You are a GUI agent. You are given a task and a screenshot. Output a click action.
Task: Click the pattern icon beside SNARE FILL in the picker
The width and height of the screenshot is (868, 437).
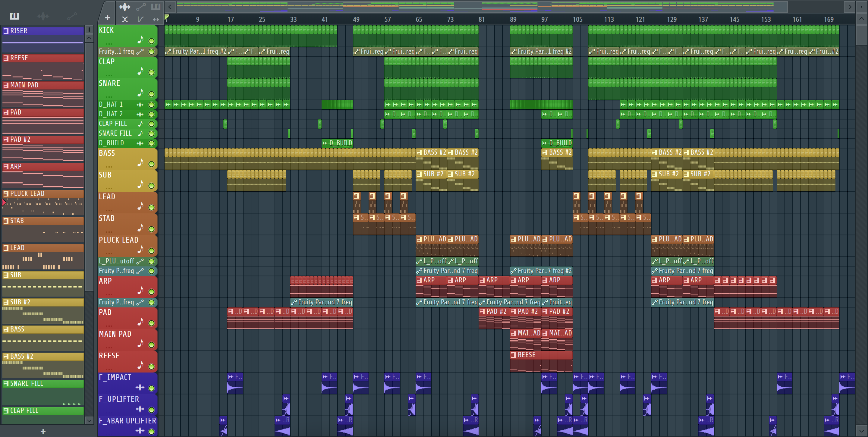click(x=6, y=383)
